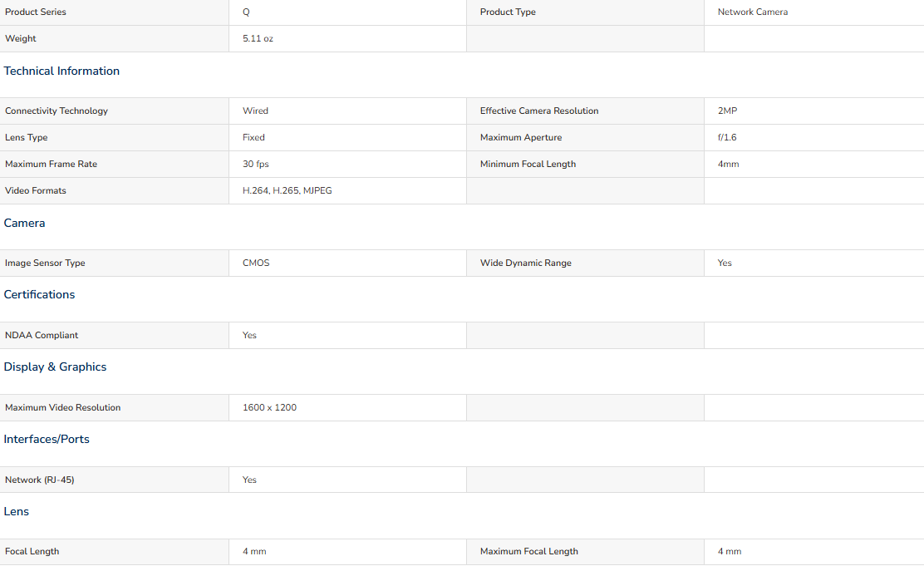Click the Maximum Focal Length label
The width and height of the screenshot is (924, 566).
pos(529,552)
